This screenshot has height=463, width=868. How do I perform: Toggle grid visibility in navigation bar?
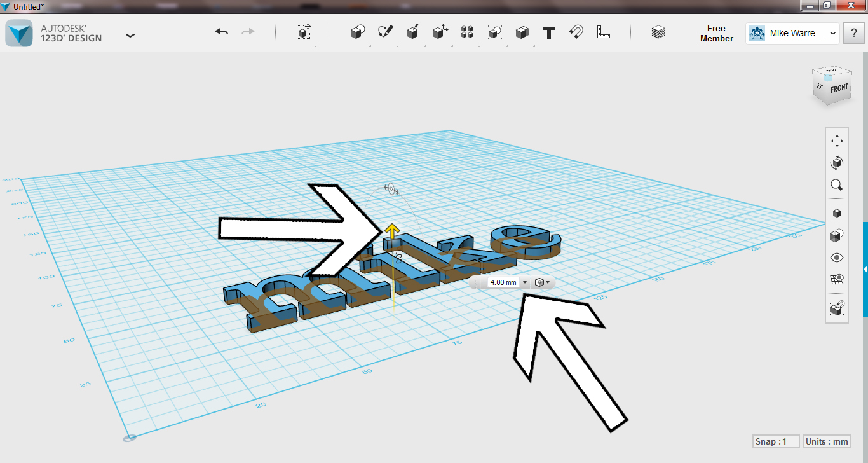[x=837, y=280]
